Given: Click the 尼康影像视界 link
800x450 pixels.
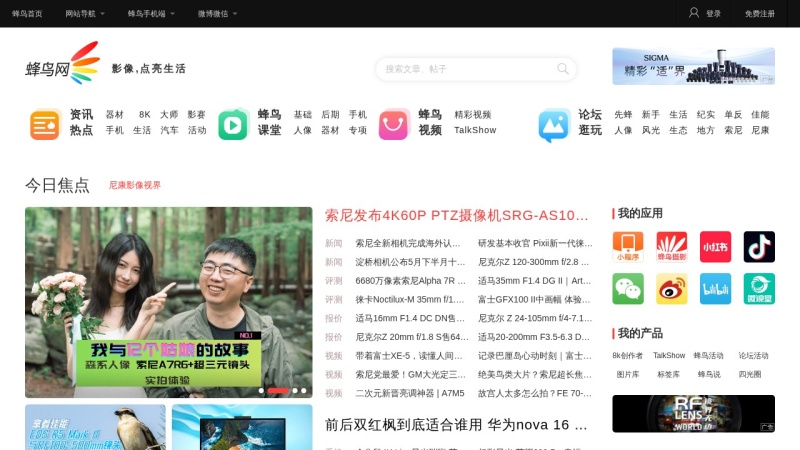Looking at the screenshot, I should (x=135, y=185).
